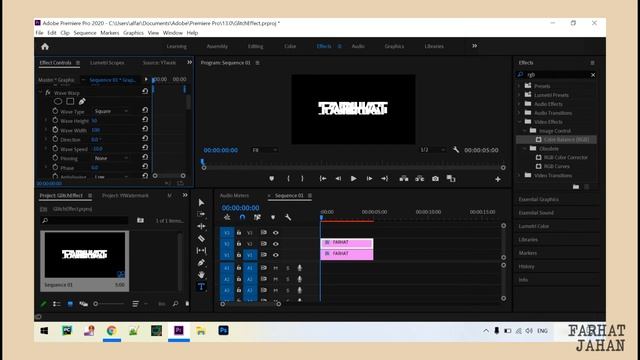
Task: Open the monitor button editor plus
Action: pyautogui.click(x=498, y=179)
